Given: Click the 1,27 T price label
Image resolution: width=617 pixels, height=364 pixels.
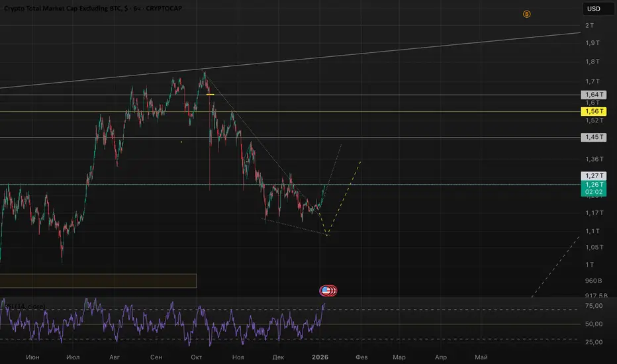Looking at the screenshot, I should (594, 175).
